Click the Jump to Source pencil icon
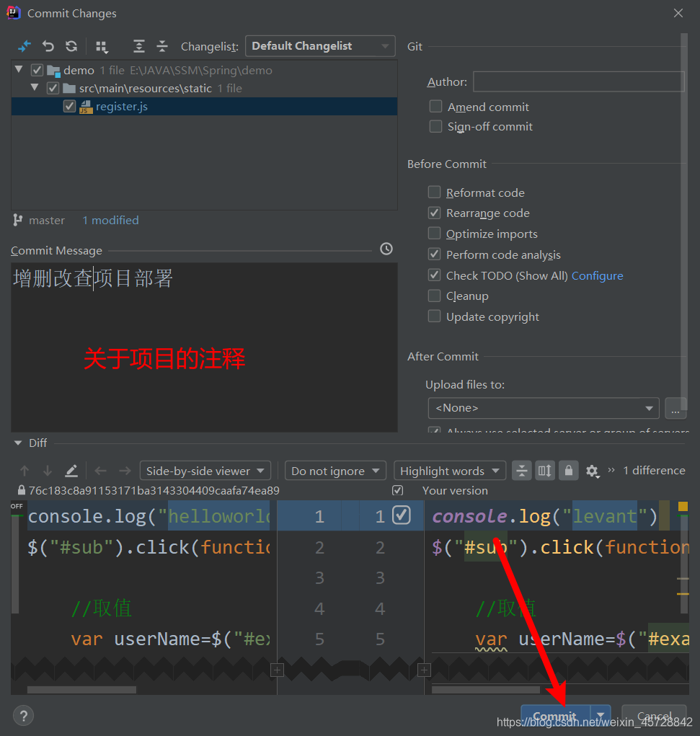Screen dimensions: 700x736 [71, 470]
